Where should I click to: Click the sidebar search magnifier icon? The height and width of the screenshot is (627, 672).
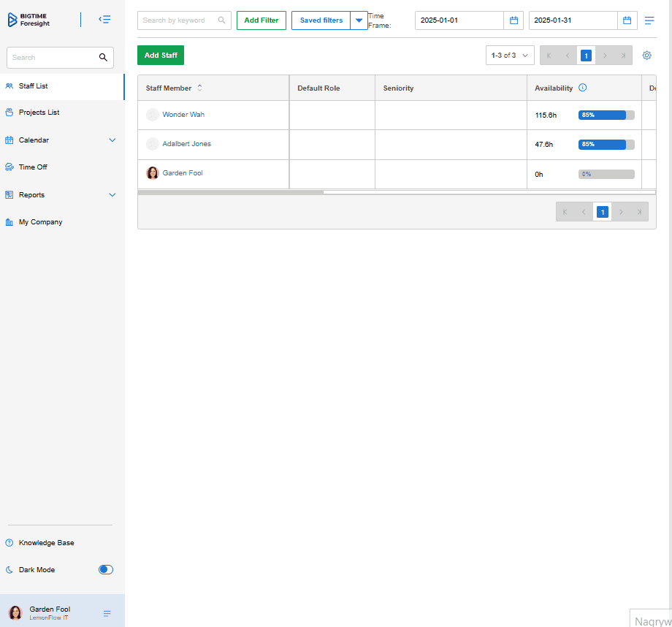point(103,58)
